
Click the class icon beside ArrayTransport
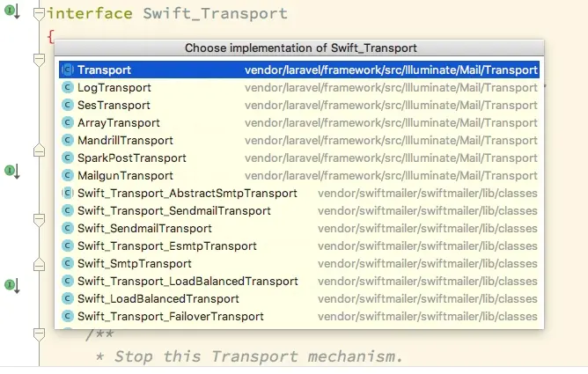(68, 123)
